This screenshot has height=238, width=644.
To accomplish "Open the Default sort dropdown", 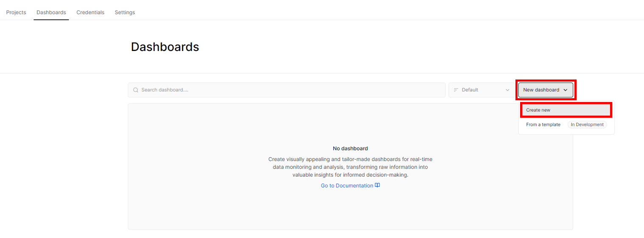I will [481, 90].
